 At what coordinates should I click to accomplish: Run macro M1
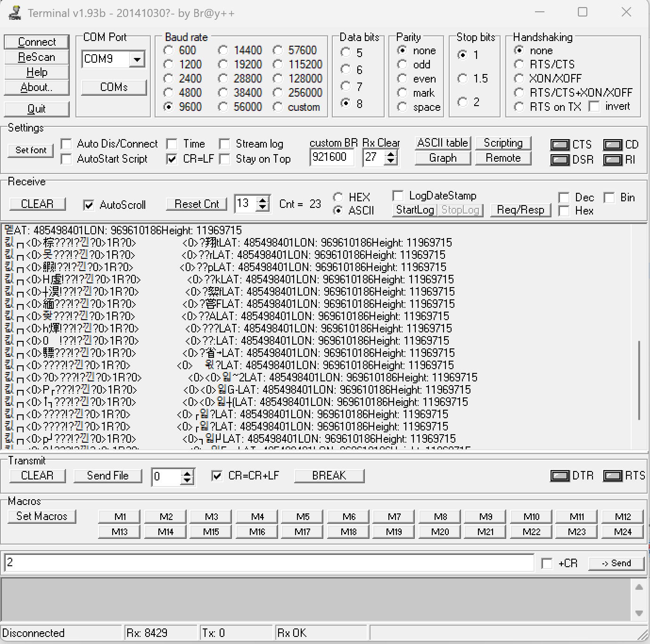120,517
